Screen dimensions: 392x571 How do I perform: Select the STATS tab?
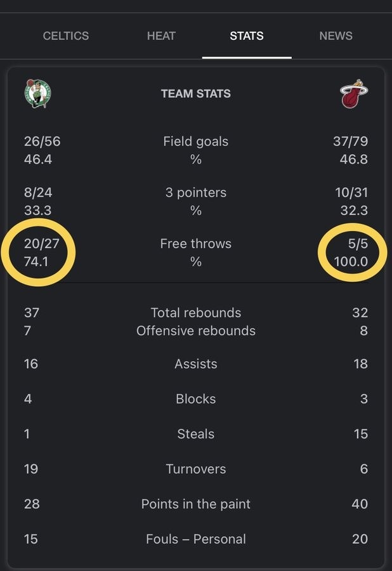coord(247,36)
